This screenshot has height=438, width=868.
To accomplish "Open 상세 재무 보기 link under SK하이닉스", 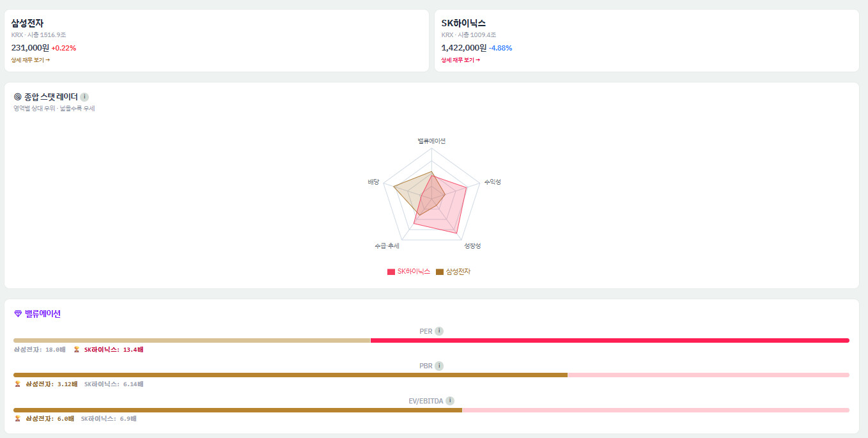I will (460, 60).
